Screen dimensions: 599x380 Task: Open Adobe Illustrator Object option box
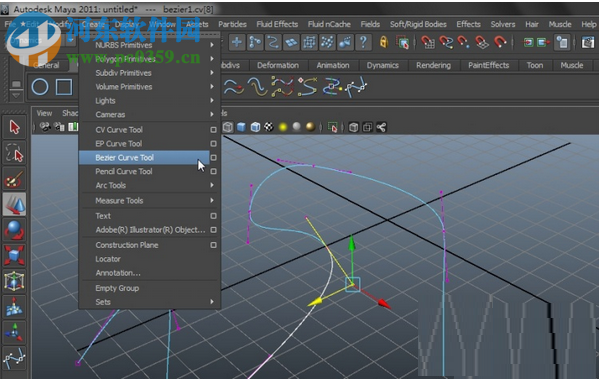pyautogui.click(x=214, y=230)
